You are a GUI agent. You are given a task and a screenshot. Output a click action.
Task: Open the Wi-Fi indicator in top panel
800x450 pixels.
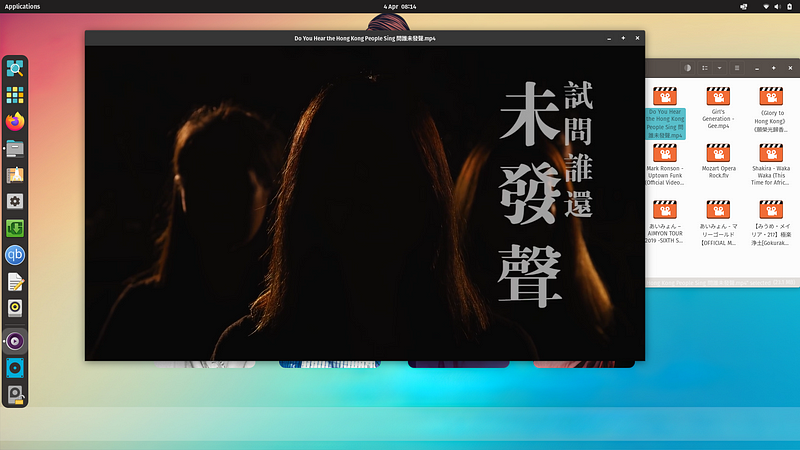766,7
